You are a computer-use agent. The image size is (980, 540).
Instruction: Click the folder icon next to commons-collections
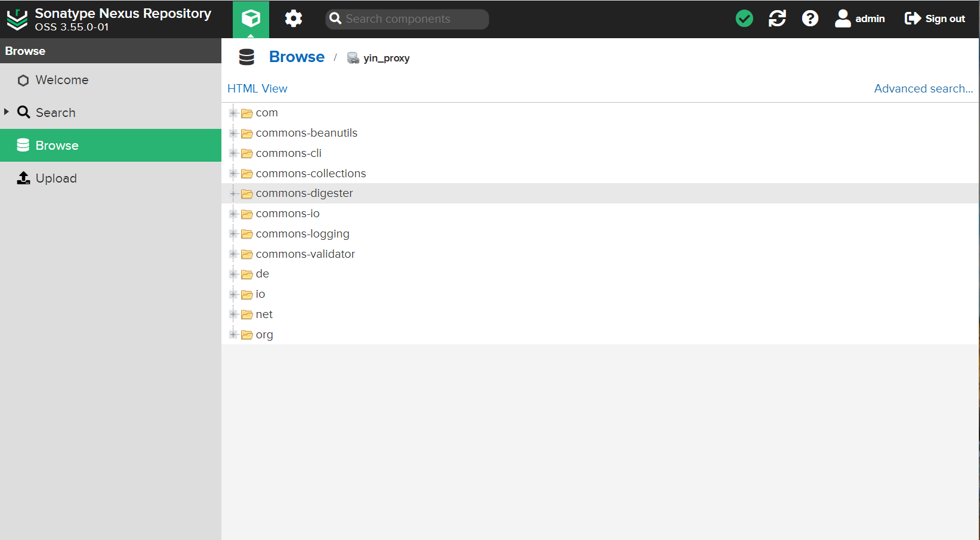click(246, 174)
